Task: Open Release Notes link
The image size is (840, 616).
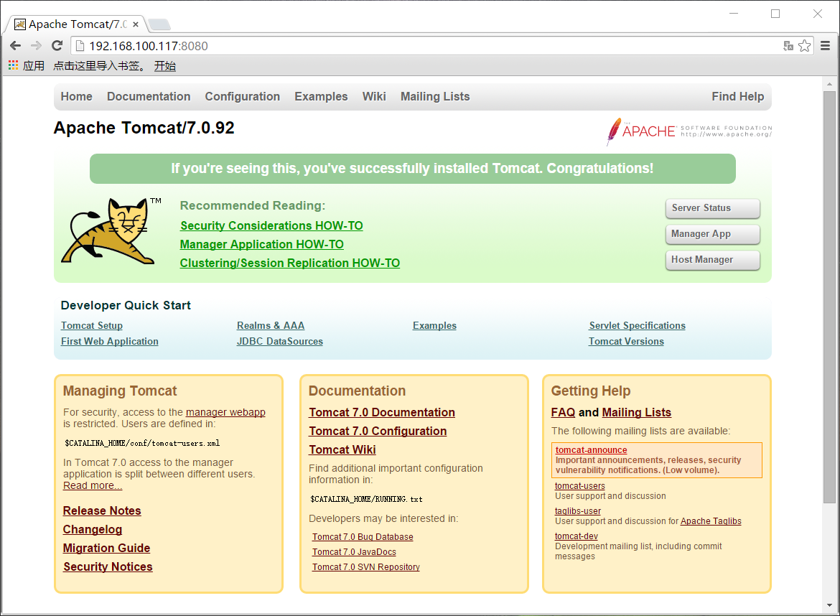Action: pyautogui.click(x=102, y=511)
